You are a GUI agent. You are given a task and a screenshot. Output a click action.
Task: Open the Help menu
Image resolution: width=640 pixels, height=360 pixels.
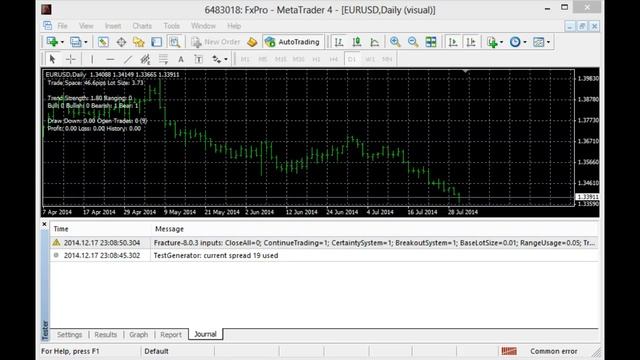pyautogui.click(x=234, y=26)
